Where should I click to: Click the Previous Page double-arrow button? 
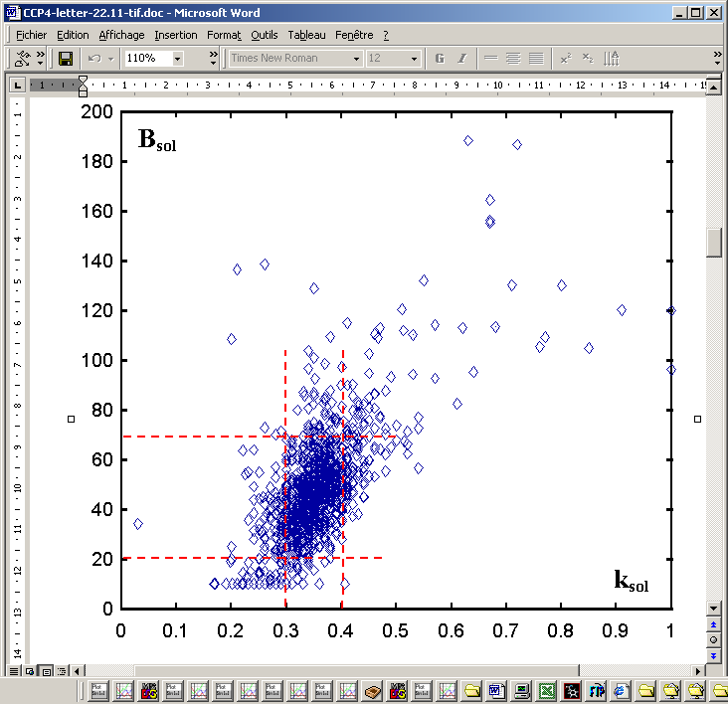click(714, 624)
